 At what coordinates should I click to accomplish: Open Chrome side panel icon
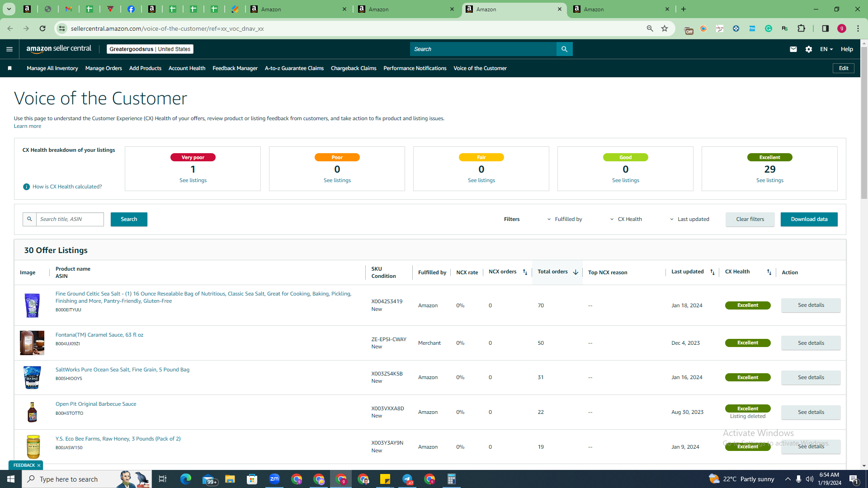click(x=825, y=28)
